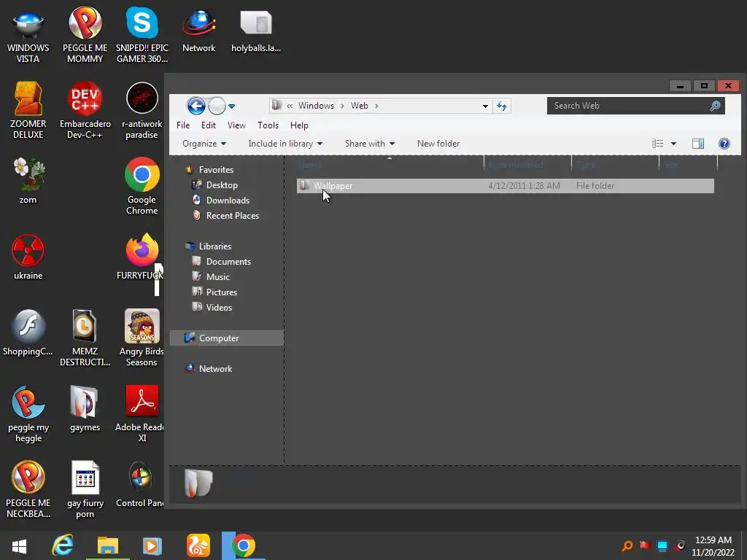Select Downloads under Favorites
The image size is (747, 560).
click(228, 200)
